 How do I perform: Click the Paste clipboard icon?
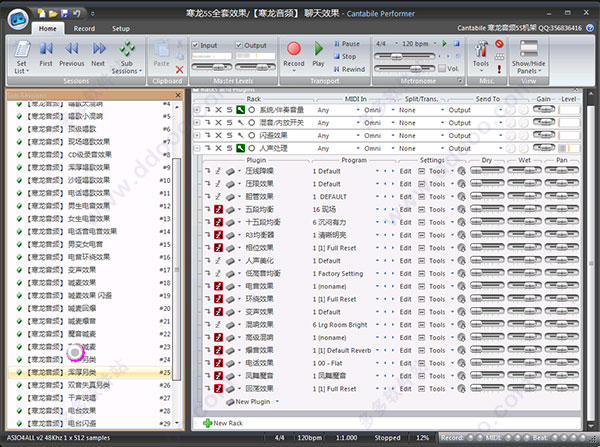161,49
